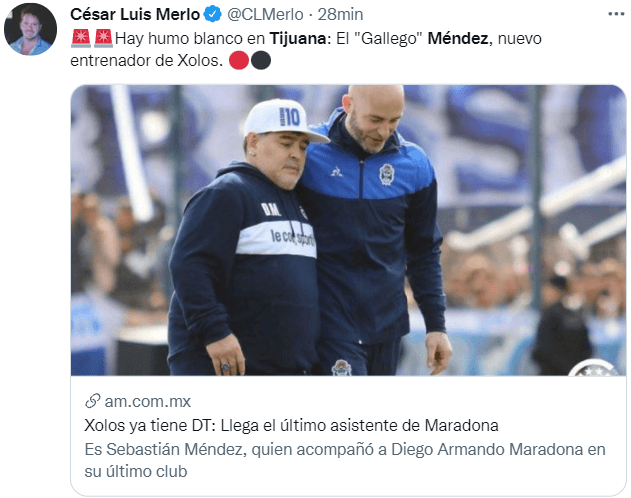
Task: Click the bold word Tijuana in tweet
Action: (x=298, y=38)
